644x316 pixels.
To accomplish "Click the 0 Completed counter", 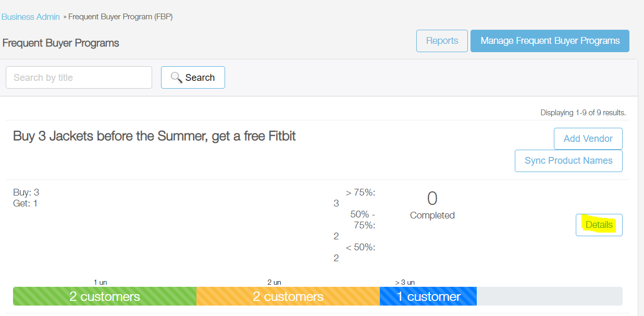I will point(432,204).
